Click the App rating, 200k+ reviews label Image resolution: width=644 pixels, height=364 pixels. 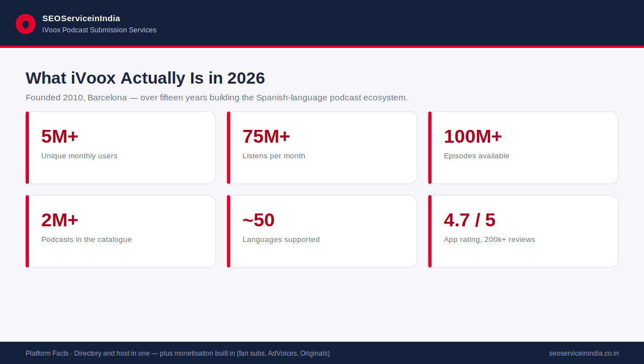(x=490, y=240)
